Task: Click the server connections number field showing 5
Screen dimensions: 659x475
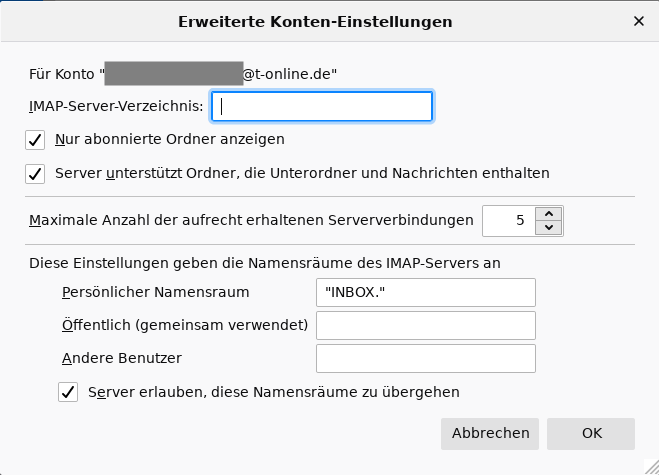Action: (x=508, y=221)
